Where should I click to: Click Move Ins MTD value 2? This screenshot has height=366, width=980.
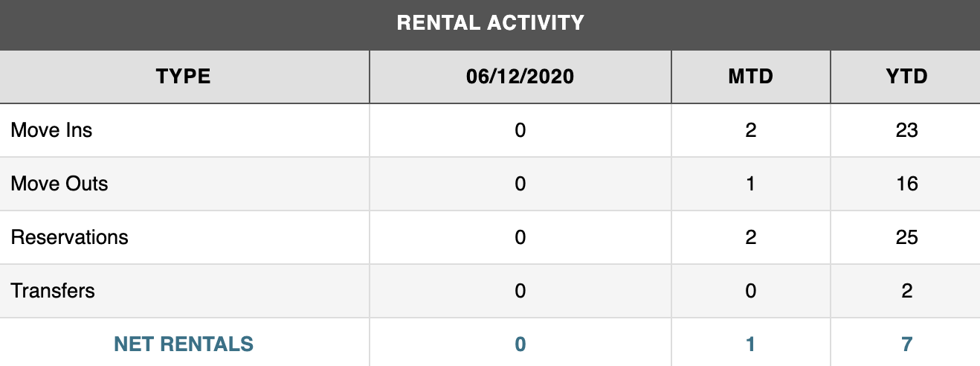pos(750,130)
